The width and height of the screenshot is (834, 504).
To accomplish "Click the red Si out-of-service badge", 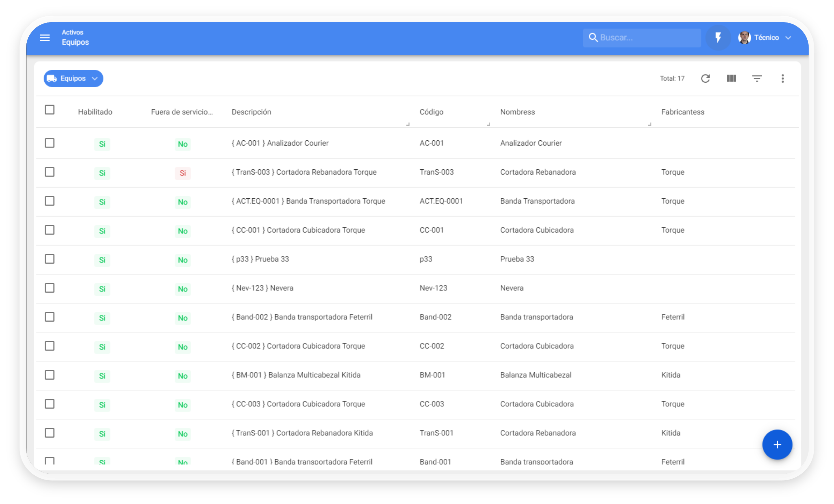I will [x=183, y=173].
